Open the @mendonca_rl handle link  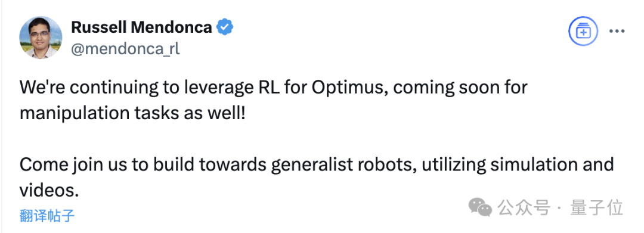(x=125, y=49)
